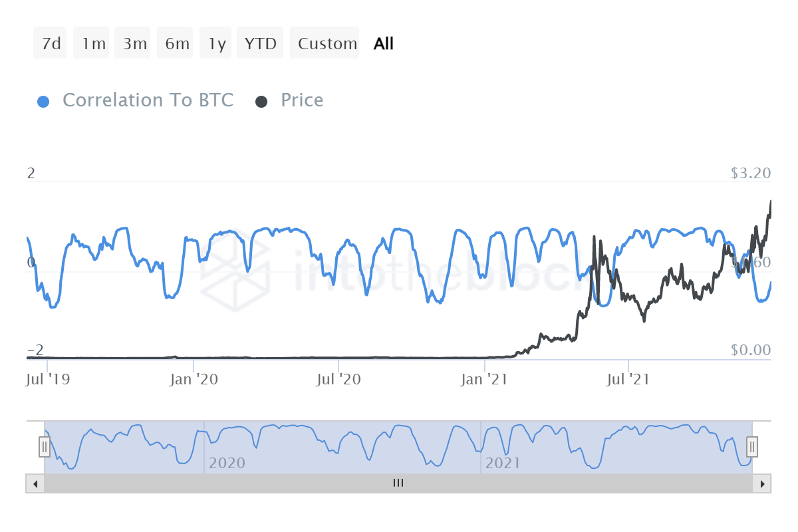Image resolution: width=798 pixels, height=532 pixels.
Task: Click the left navigator range handle
Action: coord(45,447)
